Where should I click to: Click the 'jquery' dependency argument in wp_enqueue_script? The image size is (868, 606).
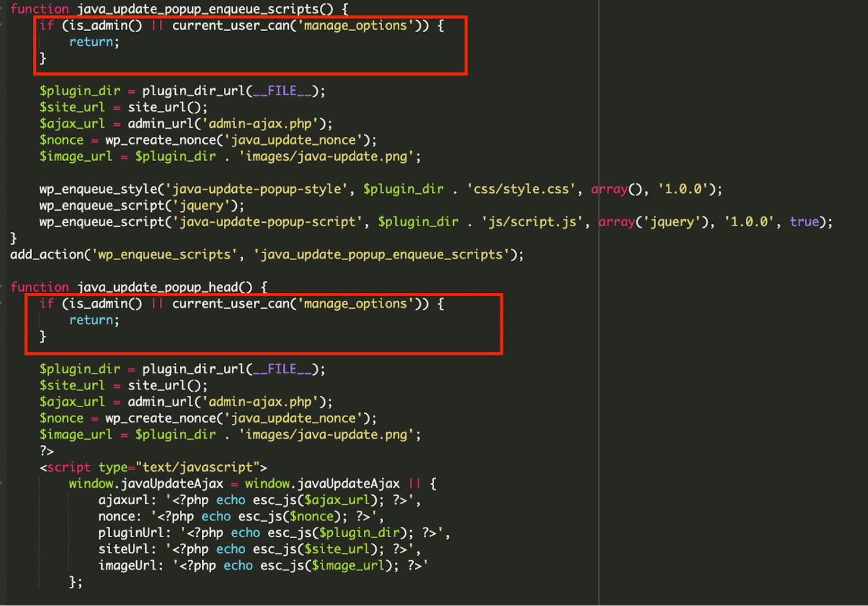point(672,222)
